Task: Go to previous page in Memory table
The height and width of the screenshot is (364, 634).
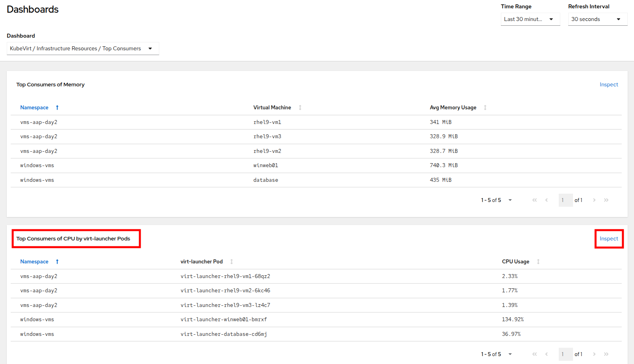Action: tap(546, 200)
